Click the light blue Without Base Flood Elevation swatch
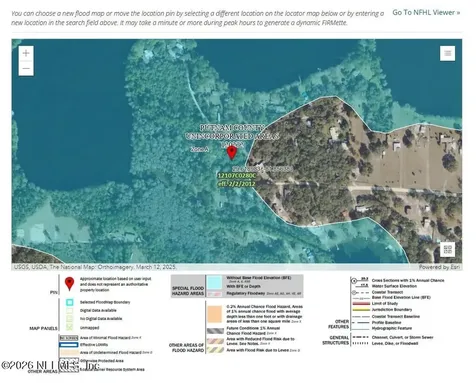 [x=214, y=282]
